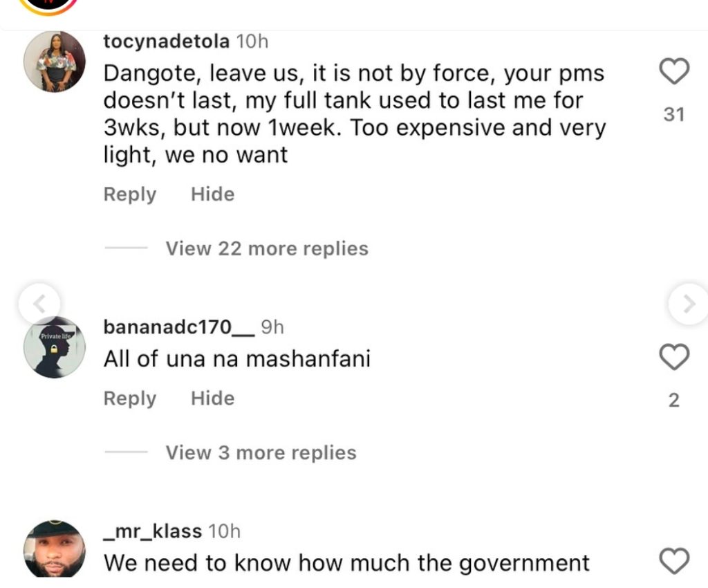Viewport: 708px width, 588px height.
Task: Go to previous slide using left arrow
Action: [x=40, y=303]
